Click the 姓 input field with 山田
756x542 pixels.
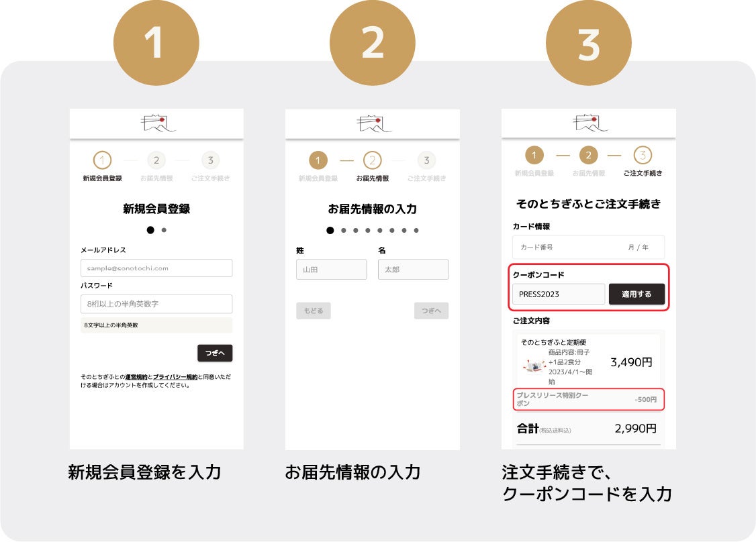(x=331, y=269)
